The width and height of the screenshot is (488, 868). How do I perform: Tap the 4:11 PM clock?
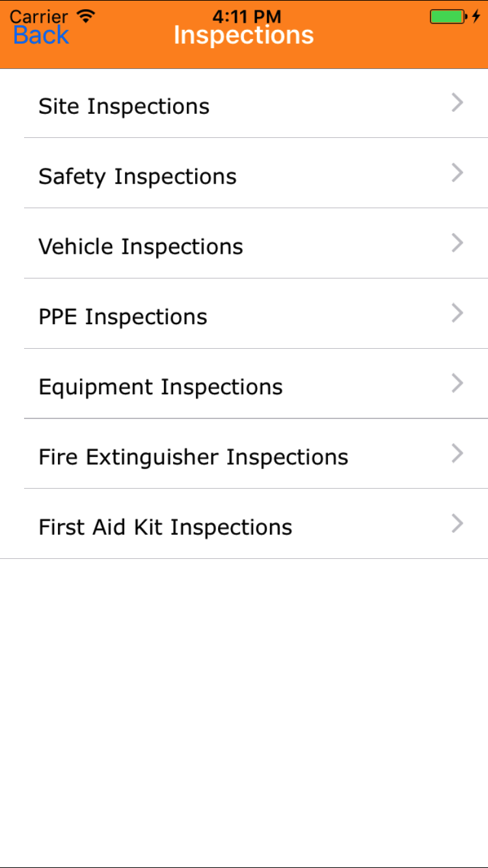coord(247,16)
